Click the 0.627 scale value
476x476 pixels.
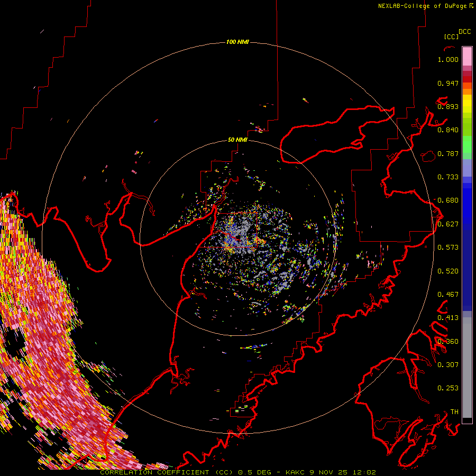(x=448, y=224)
